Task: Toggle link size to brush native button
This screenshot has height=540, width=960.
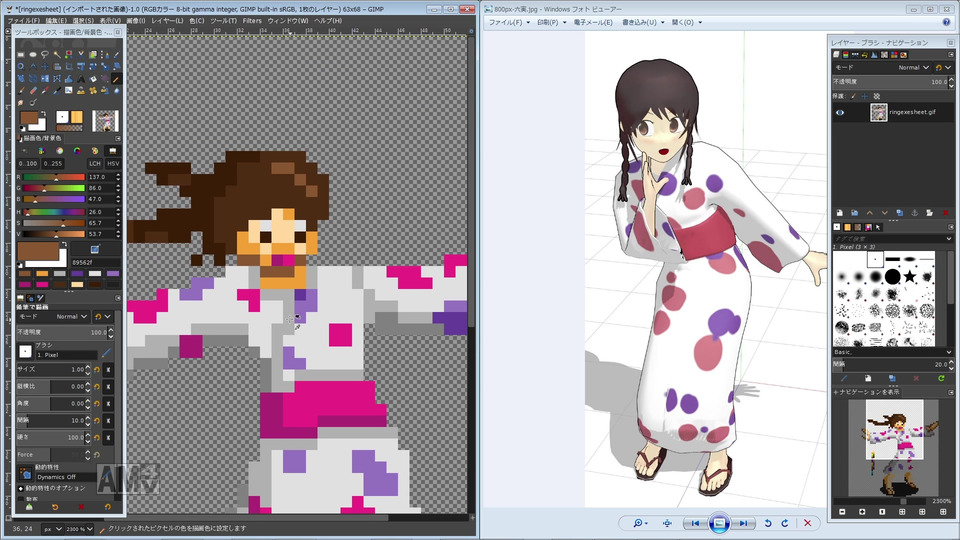Action: (x=108, y=370)
